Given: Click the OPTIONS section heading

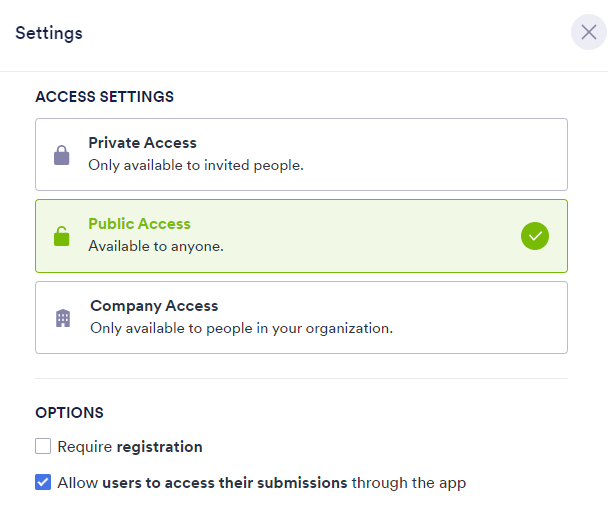Looking at the screenshot, I should point(69,413).
